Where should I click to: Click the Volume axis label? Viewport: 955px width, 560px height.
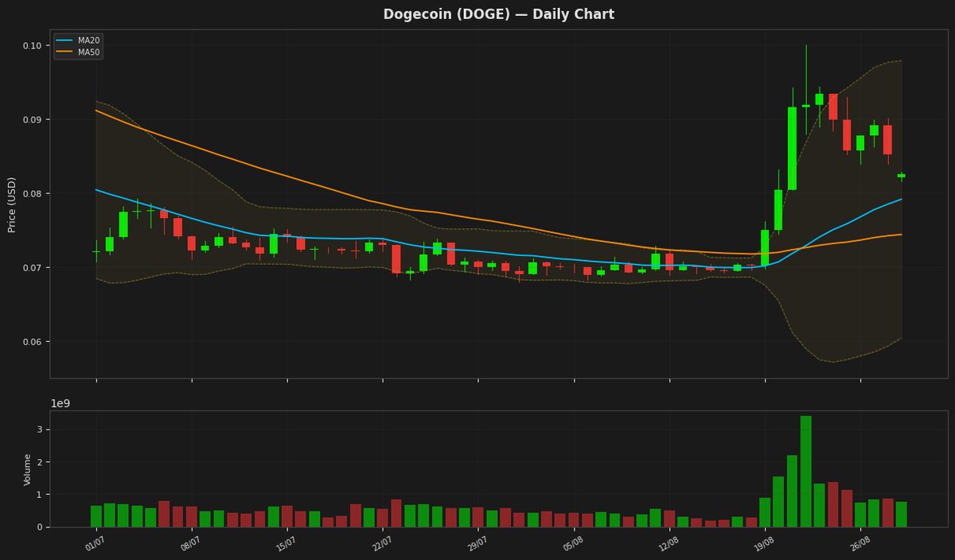point(28,469)
